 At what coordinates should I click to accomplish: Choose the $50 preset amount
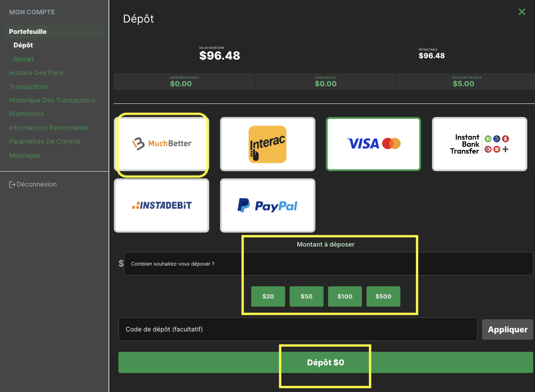click(x=306, y=296)
